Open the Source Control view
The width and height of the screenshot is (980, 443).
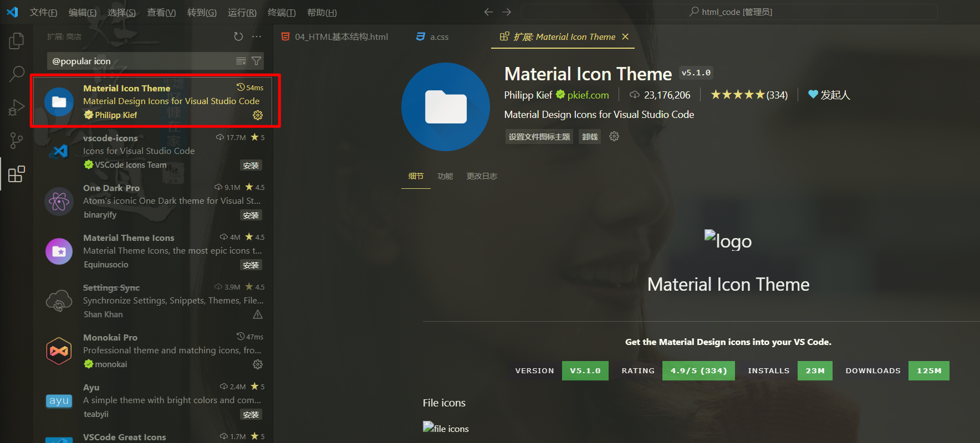click(17, 141)
